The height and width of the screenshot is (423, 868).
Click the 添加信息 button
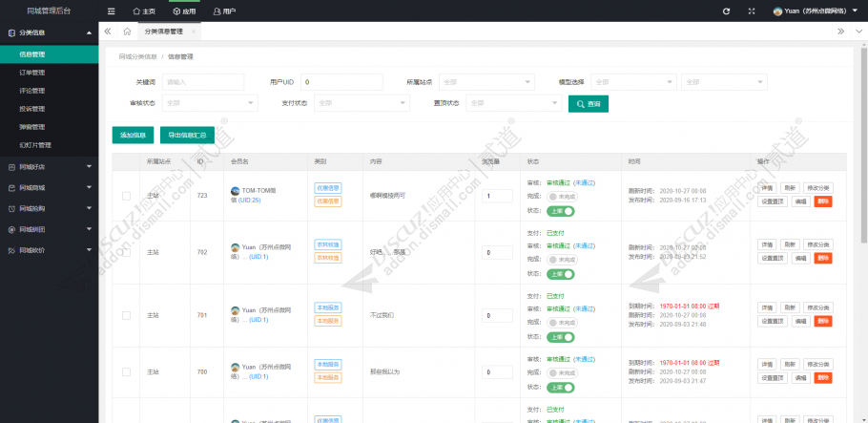click(132, 136)
